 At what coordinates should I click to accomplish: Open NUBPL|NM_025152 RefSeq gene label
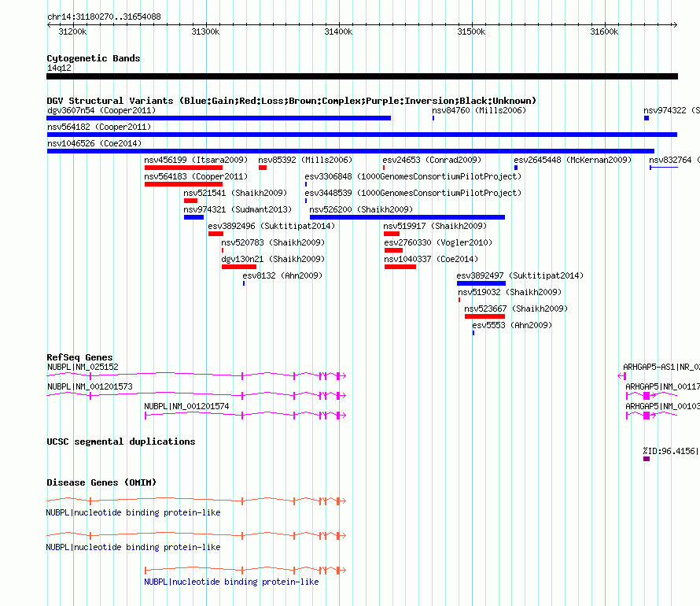point(83,367)
